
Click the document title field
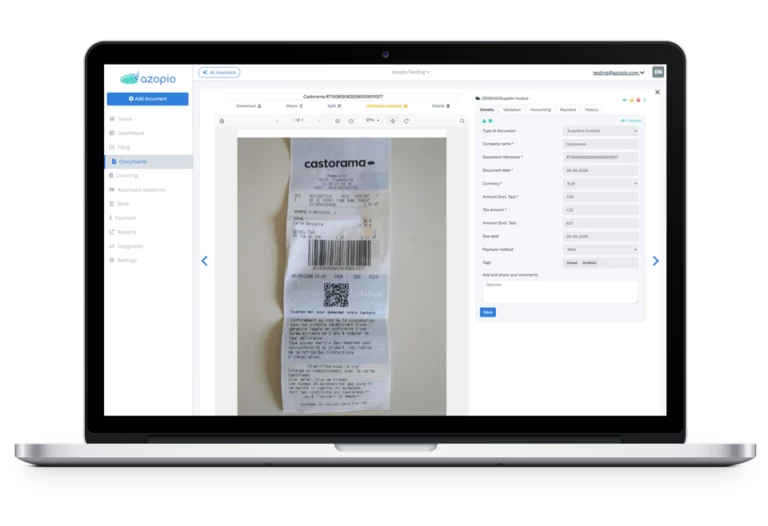[343, 96]
